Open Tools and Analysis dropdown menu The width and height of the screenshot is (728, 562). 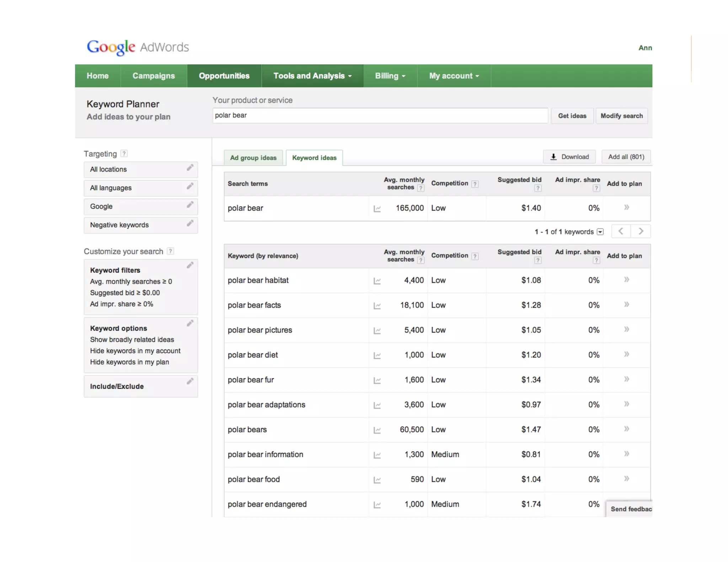click(x=312, y=76)
